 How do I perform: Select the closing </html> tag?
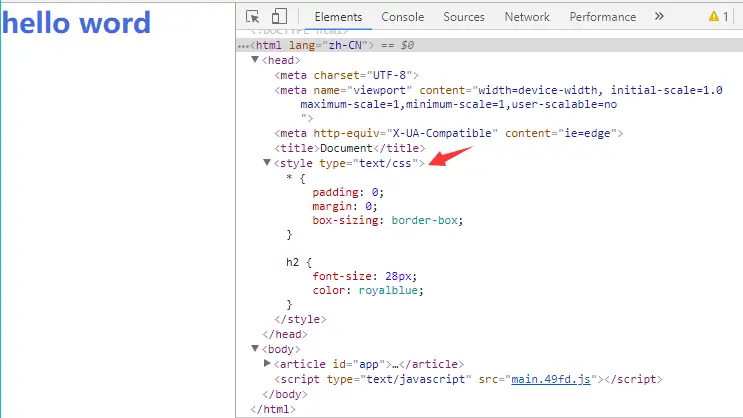coord(273,409)
